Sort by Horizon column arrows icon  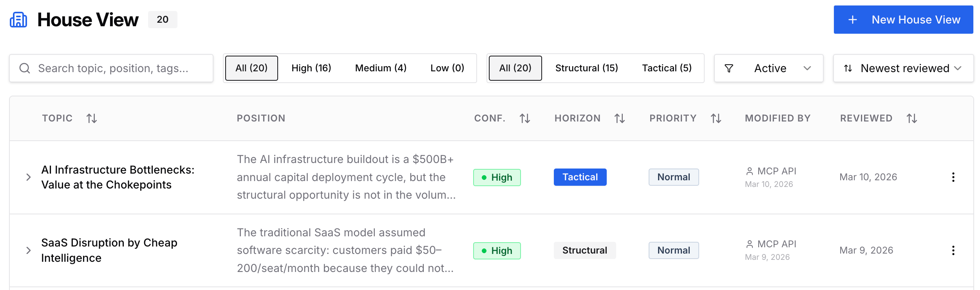(x=620, y=118)
